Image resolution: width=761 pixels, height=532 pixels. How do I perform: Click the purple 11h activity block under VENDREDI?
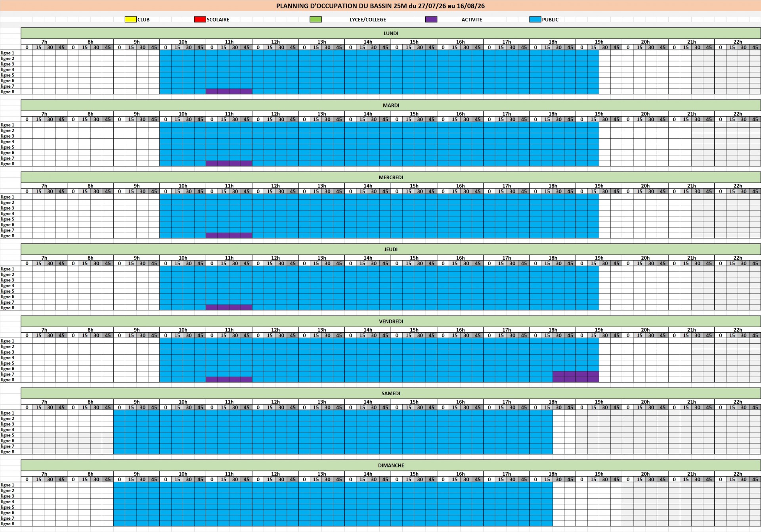(x=229, y=379)
